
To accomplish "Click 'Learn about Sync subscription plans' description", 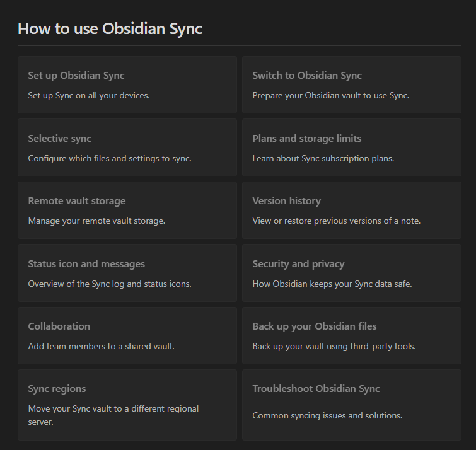I will tap(323, 159).
